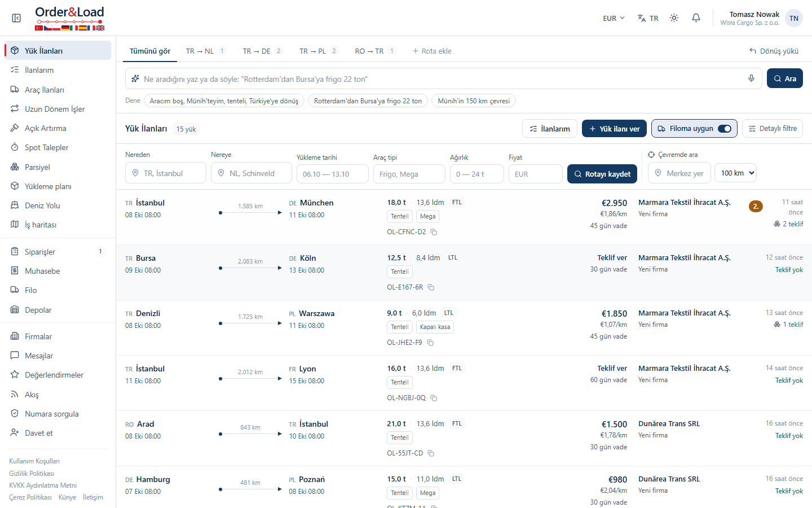Copy load ID OL-E167-6R

[431, 287]
